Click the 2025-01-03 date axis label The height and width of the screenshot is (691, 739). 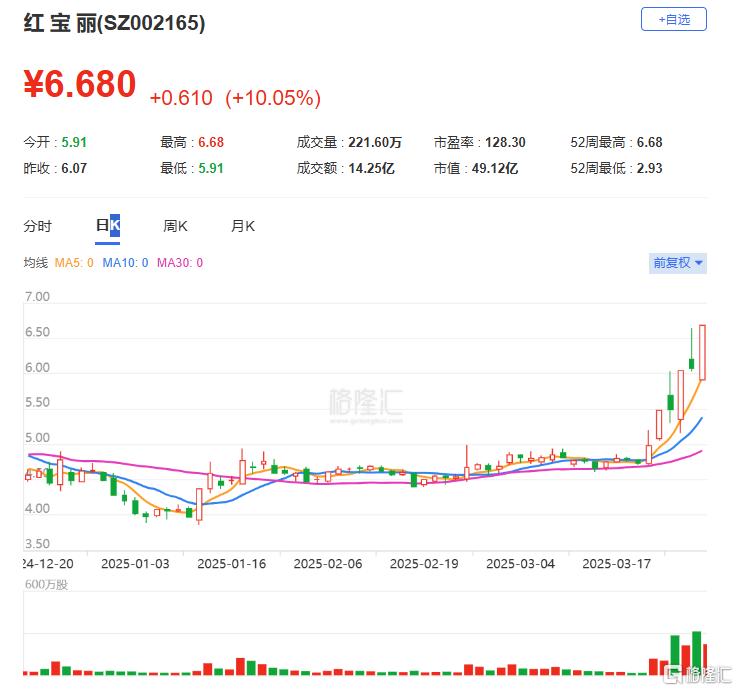tap(135, 564)
